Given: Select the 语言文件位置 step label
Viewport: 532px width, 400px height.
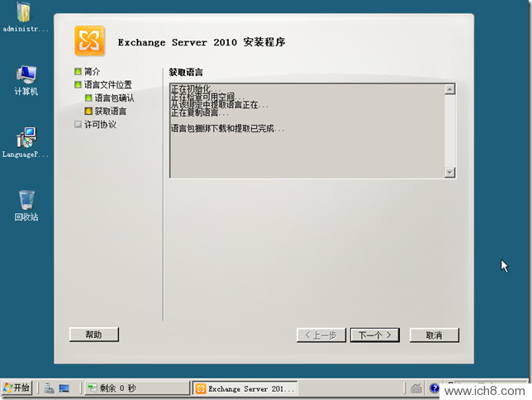Looking at the screenshot, I should click(x=108, y=84).
